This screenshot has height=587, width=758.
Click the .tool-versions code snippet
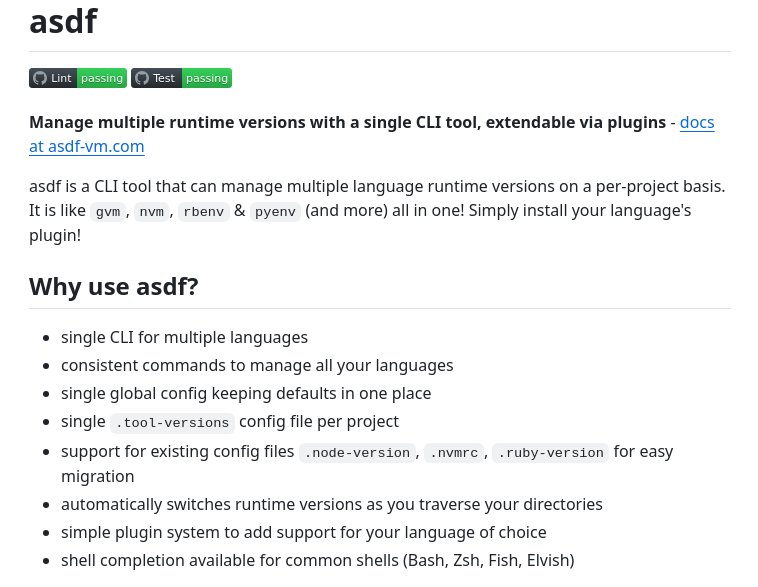172,423
